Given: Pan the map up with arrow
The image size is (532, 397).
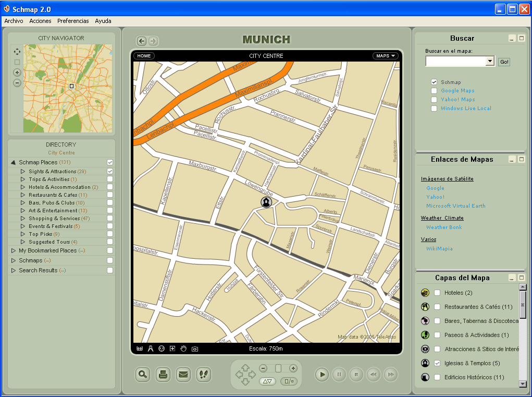Looking at the screenshot, I should point(245,367).
